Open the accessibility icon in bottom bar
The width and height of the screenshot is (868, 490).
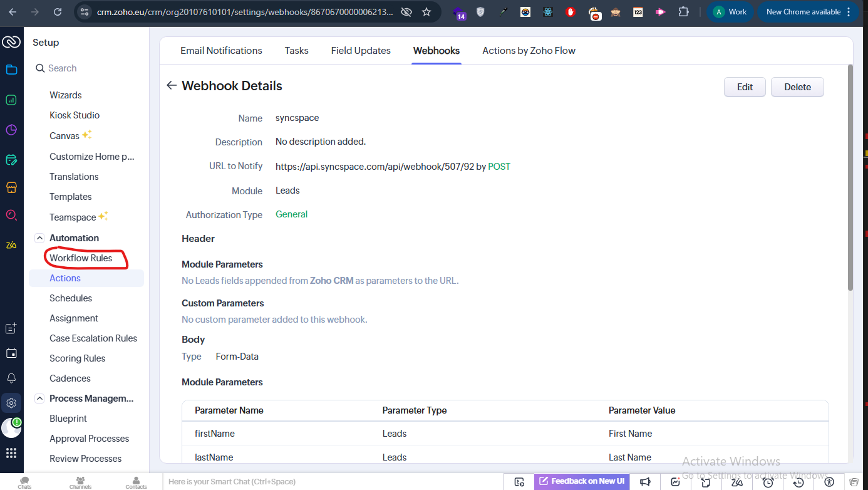click(x=829, y=481)
